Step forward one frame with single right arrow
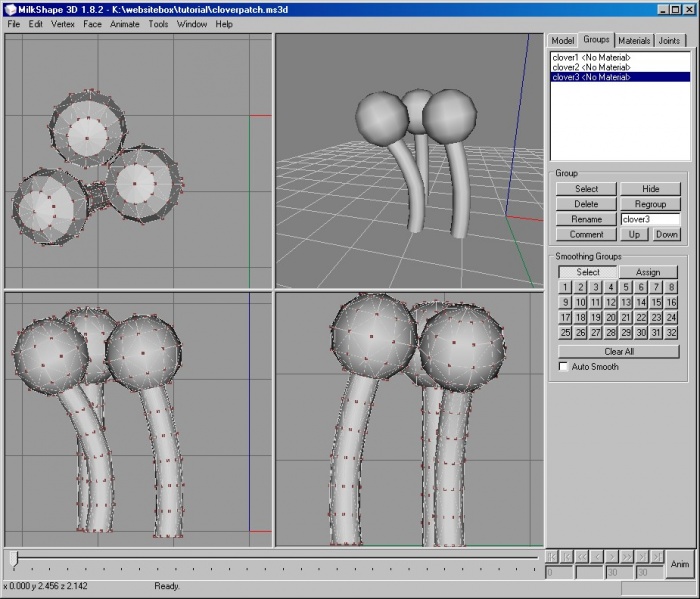 [612, 556]
